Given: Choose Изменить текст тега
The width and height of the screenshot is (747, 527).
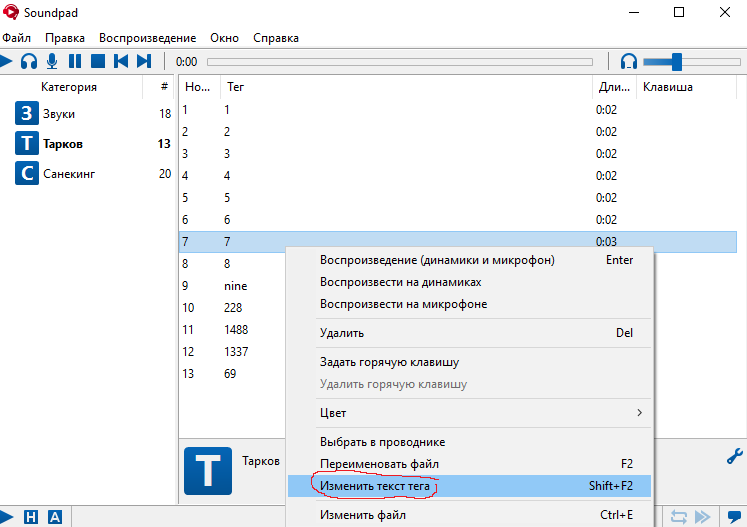Looking at the screenshot, I should click(469, 486).
